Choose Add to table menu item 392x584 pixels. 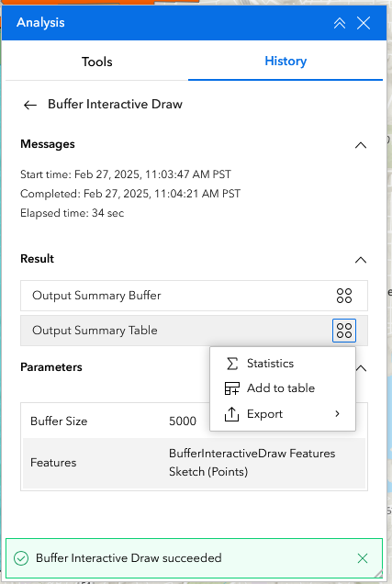tap(283, 388)
